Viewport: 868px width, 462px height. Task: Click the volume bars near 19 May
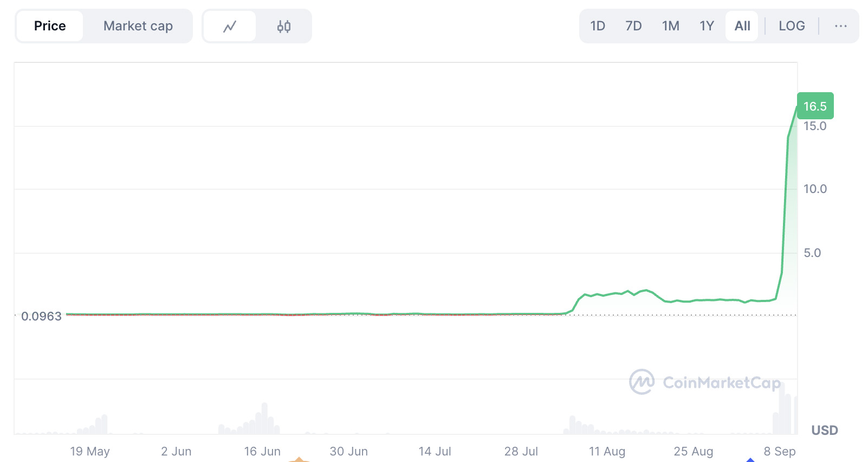(x=101, y=425)
